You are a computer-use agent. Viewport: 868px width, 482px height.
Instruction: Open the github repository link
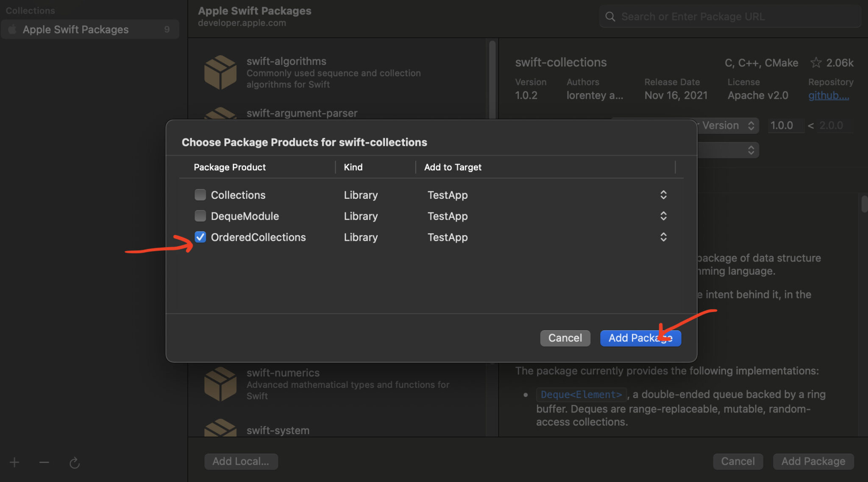828,95
